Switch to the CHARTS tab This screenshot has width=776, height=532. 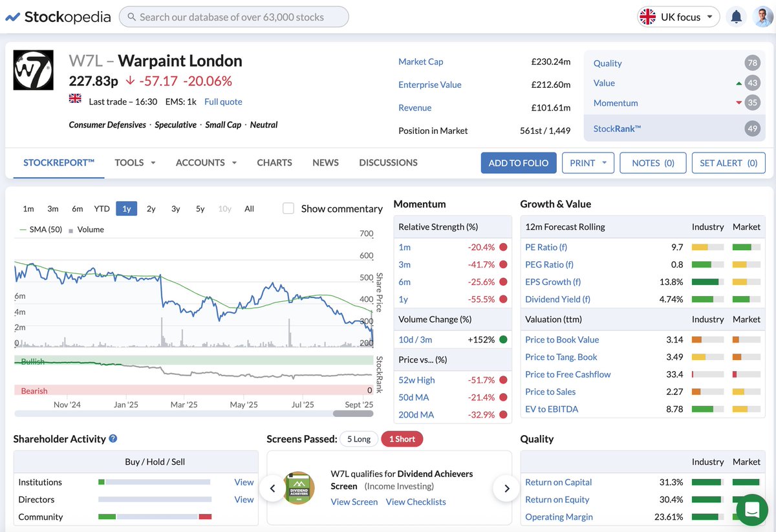point(274,162)
